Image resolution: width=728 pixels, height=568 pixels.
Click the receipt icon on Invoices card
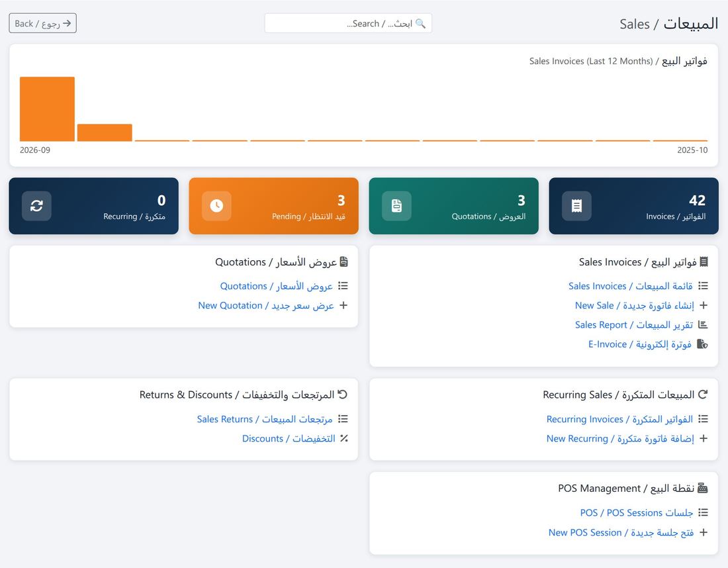(576, 206)
